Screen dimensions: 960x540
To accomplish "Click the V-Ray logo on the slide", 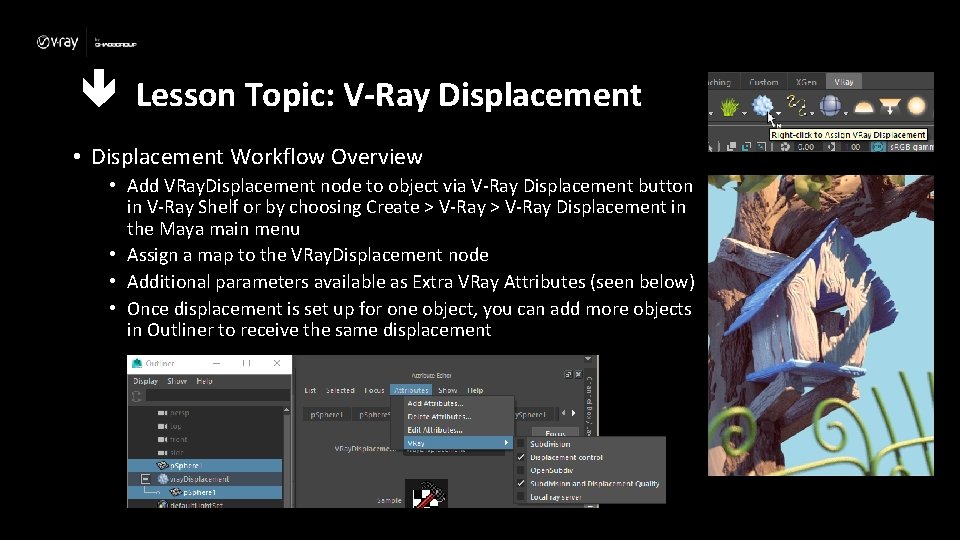I will pyautogui.click(x=58, y=42).
